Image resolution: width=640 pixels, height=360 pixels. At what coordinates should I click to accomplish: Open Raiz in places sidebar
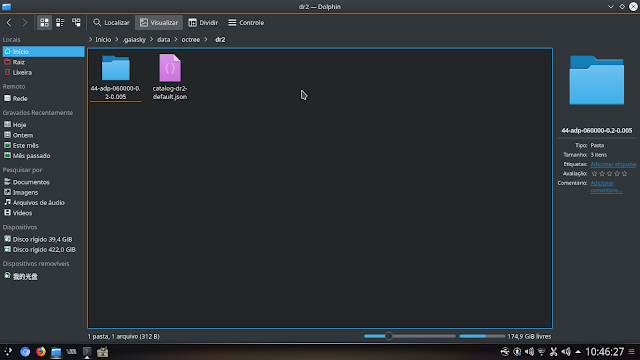point(43,62)
